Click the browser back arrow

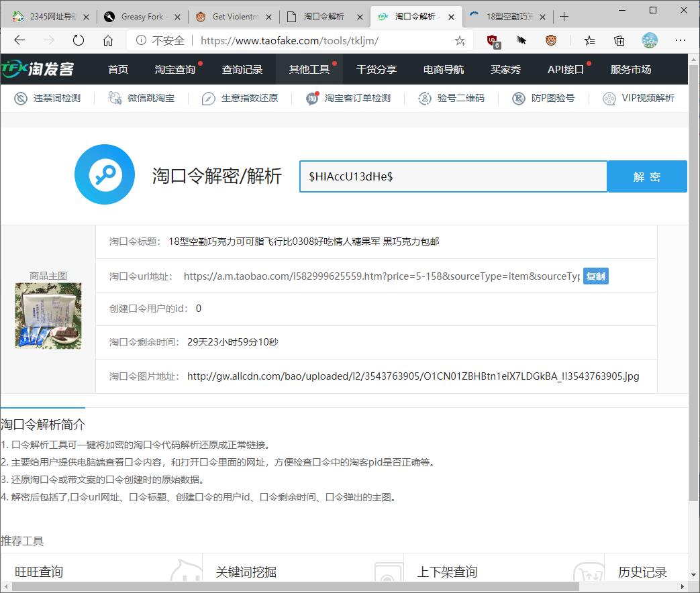(x=19, y=41)
